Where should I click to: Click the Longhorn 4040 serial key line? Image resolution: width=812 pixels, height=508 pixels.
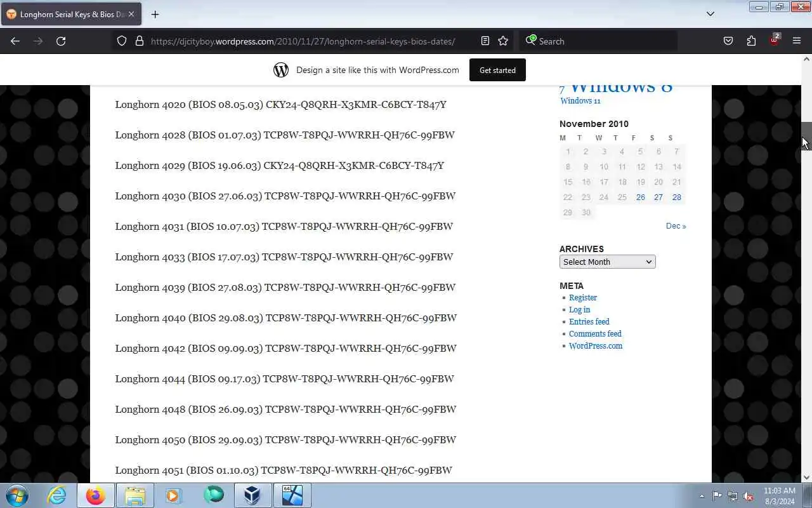coord(285,317)
